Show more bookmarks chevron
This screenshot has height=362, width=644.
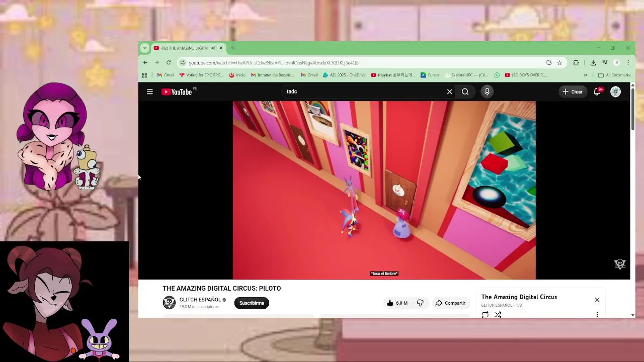(585, 75)
